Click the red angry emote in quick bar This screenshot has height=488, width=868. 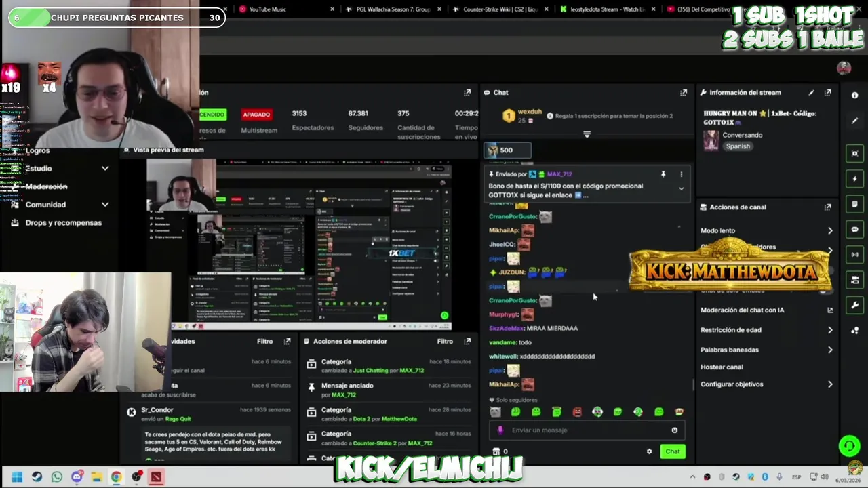pyautogui.click(x=577, y=412)
